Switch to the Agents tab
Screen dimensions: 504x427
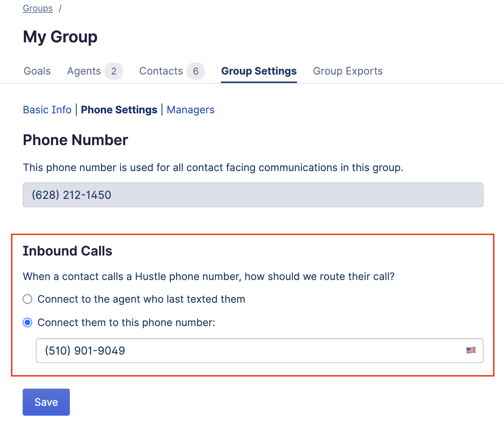tap(84, 71)
